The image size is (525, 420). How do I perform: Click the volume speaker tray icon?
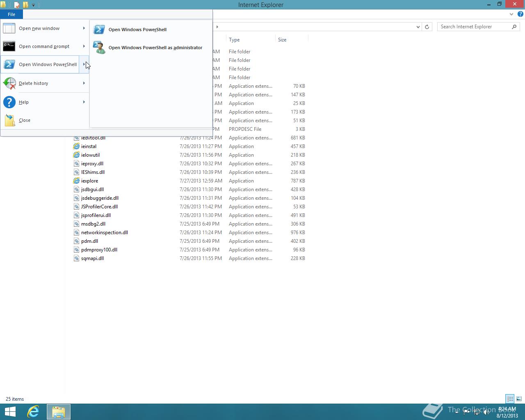tap(486, 412)
